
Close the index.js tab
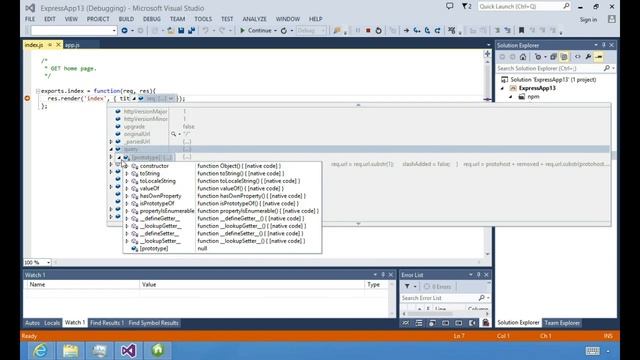(58, 45)
